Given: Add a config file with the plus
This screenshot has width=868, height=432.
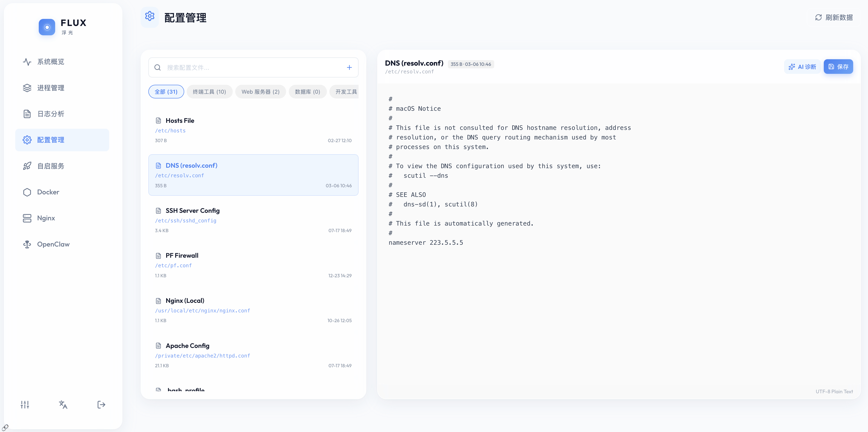Looking at the screenshot, I should pos(349,67).
